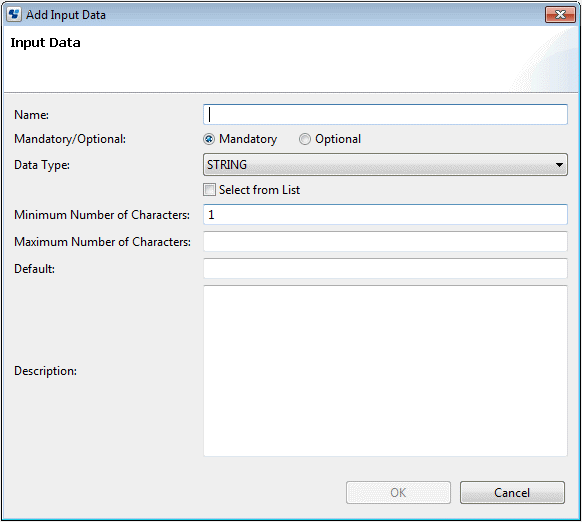Click the Maximum Number of Characters field

coord(385,242)
